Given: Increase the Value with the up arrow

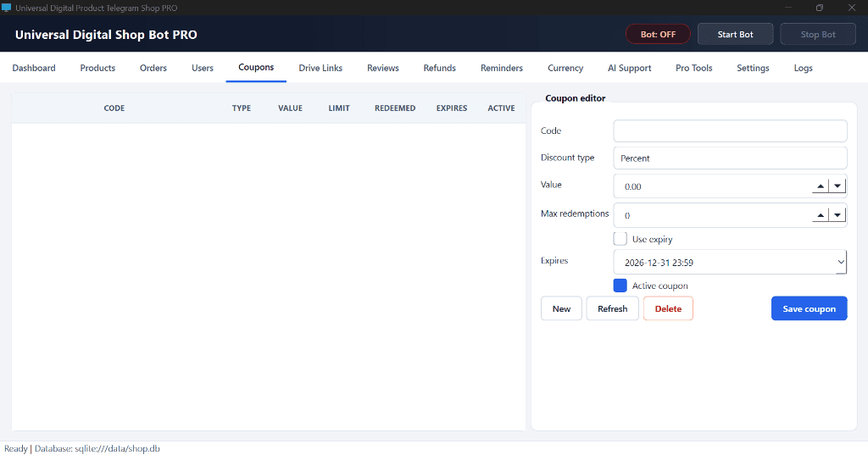Looking at the screenshot, I should click(821, 186).
